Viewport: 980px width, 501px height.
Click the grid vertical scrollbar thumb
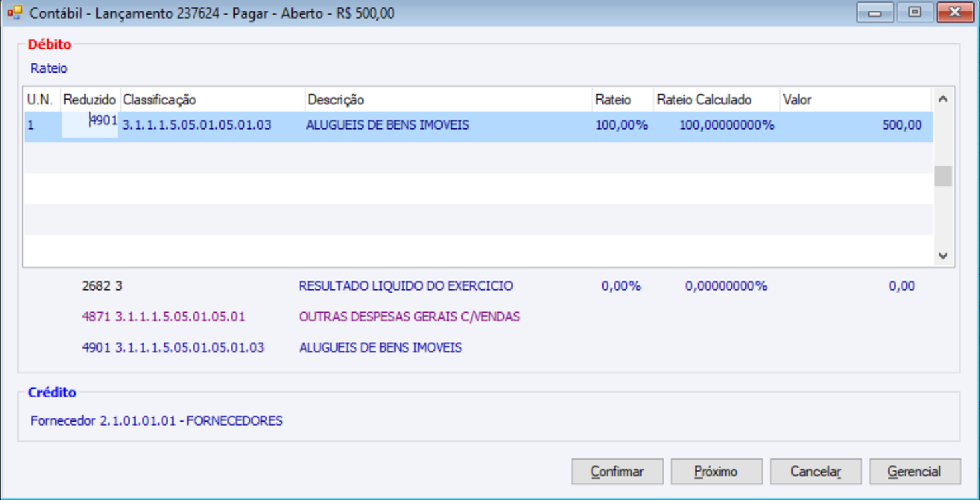click(x=943, y=176)
